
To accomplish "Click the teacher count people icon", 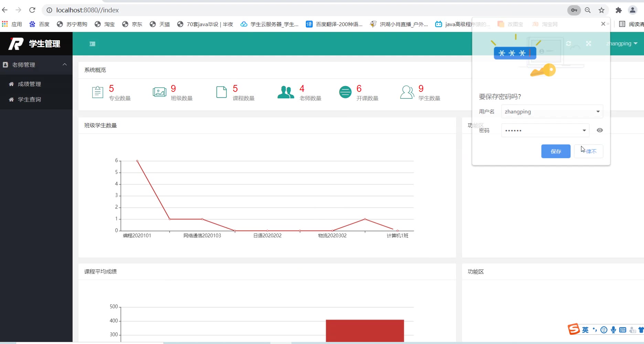I will point(286,92).
